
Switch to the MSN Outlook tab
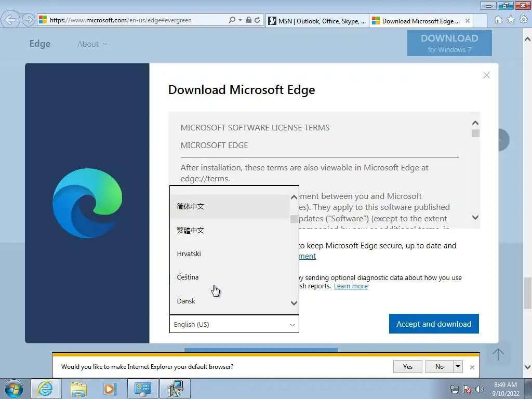click(317, 21)
